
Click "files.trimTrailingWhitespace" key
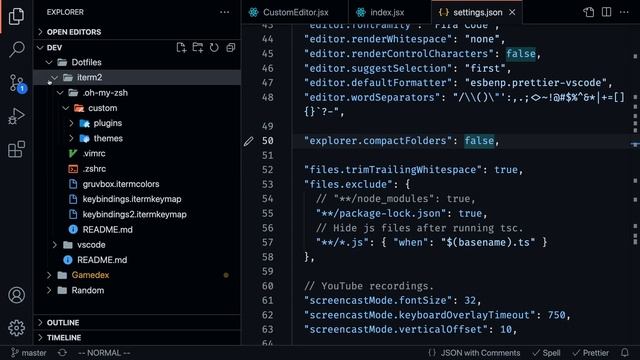(x=393, y=170)
